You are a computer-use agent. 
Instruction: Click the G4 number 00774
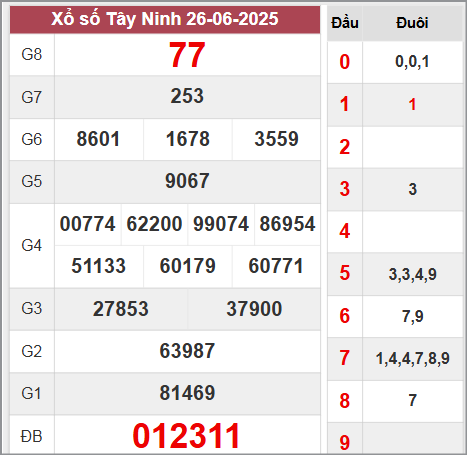88,224
